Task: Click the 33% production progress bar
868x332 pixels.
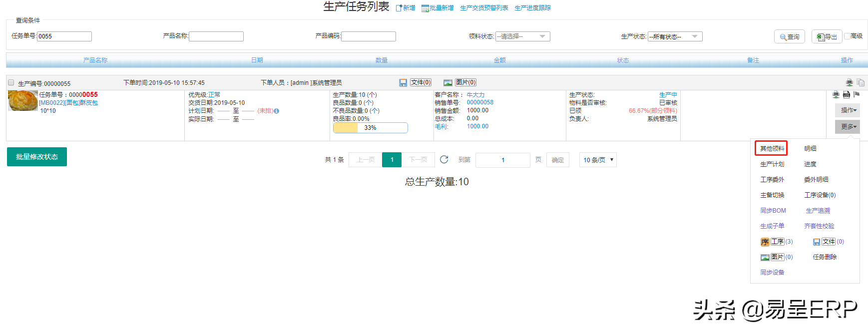Action: [x=370, y=128]
